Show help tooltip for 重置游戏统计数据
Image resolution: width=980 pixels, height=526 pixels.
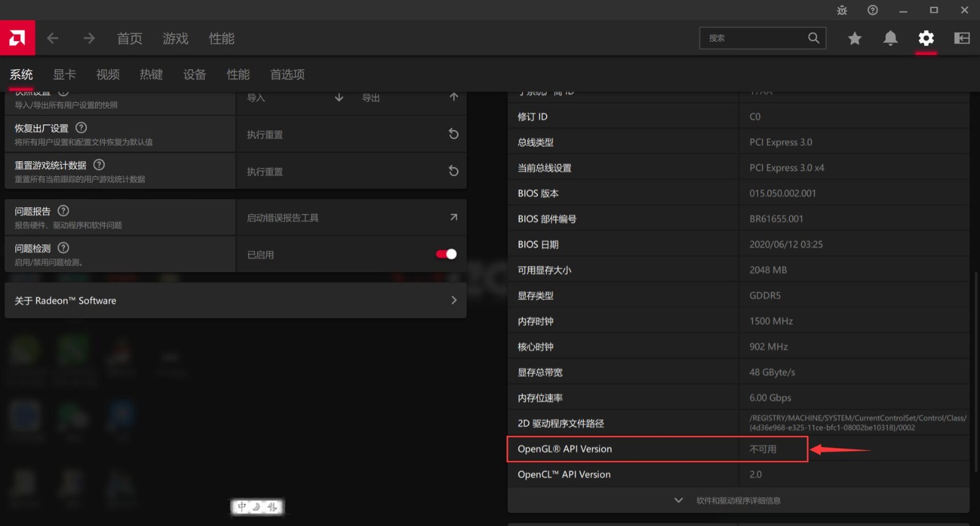pyautogui.click(x=99, y=164)
